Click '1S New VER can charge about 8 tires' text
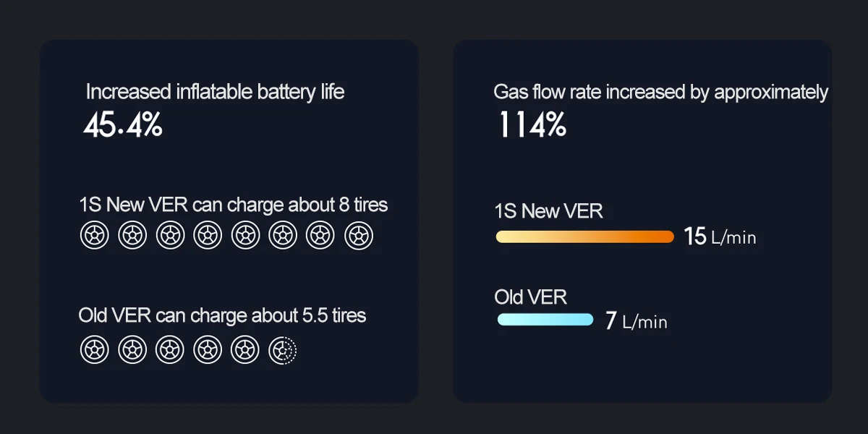The image size is (868, 434). pos(233,205)
